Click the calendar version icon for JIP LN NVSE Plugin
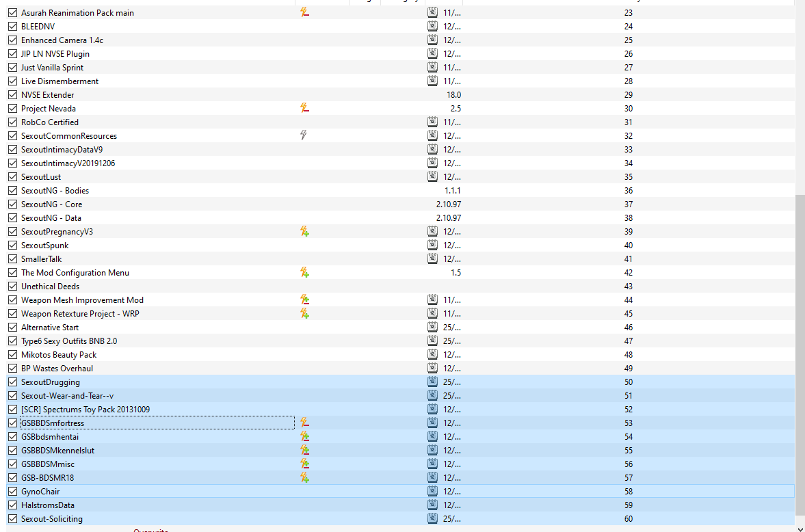 coord(432,53)
